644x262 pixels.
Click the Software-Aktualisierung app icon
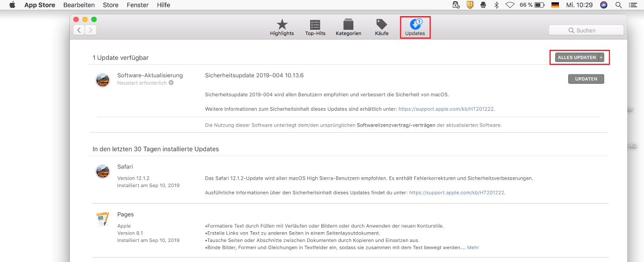tap(103, 80)
